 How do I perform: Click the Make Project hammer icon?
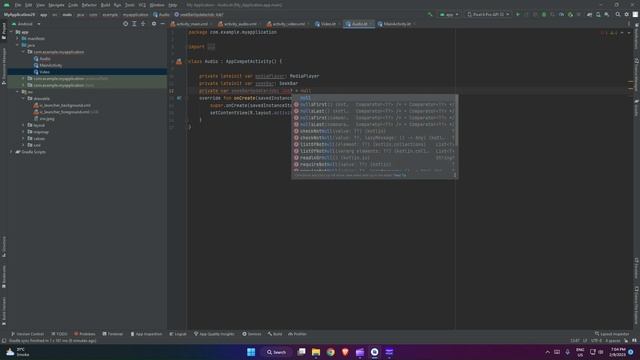430,14
